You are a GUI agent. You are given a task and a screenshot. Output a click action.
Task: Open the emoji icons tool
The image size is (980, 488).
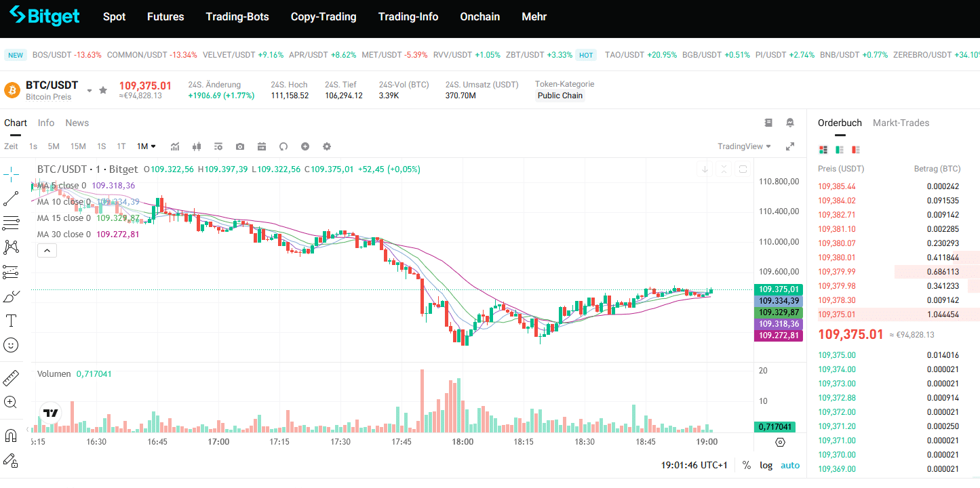click(11, 345)
